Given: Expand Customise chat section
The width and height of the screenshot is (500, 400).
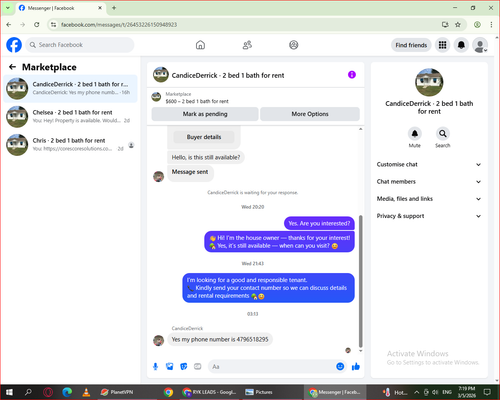Looking at the screenshot, I should coord(429,164).
